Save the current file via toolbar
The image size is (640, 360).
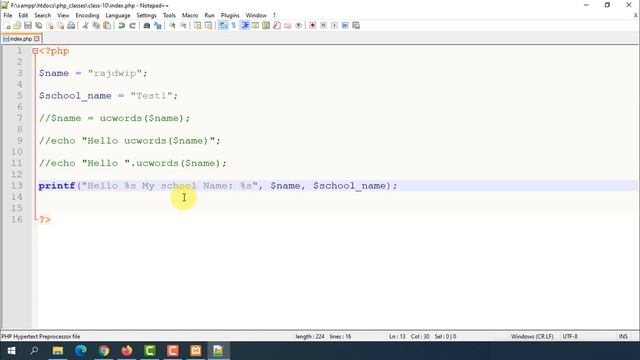[28, 25]
